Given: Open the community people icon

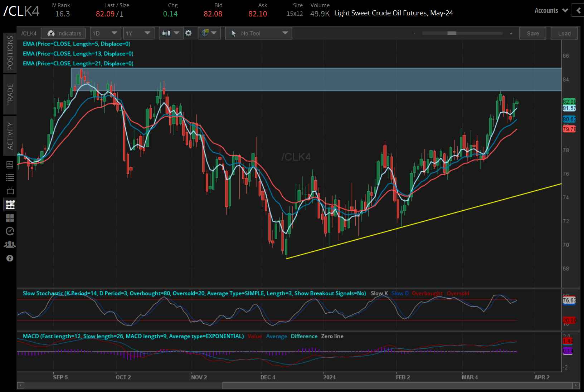Looking at the screenshot, I should click(x=10, y=245).
